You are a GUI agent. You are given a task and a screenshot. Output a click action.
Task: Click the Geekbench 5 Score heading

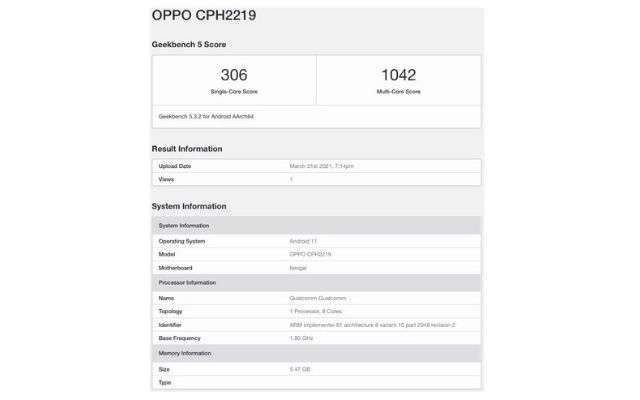click(189, 44)
